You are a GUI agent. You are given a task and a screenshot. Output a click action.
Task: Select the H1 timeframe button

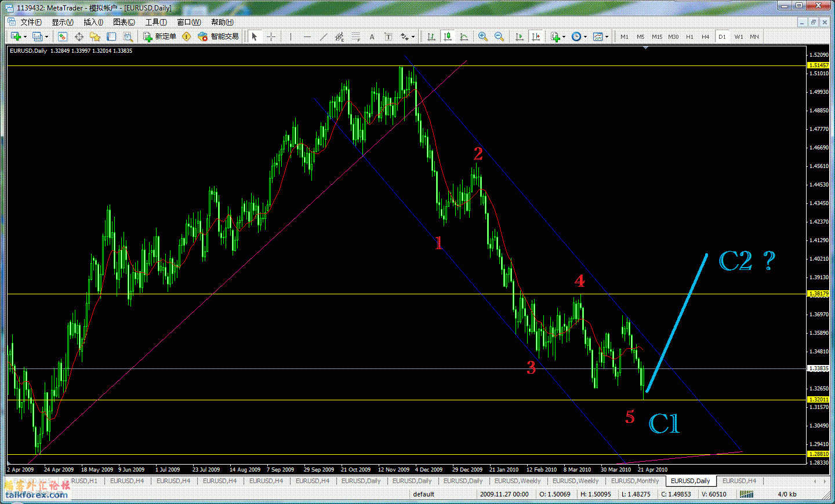[x=689, y=36]
